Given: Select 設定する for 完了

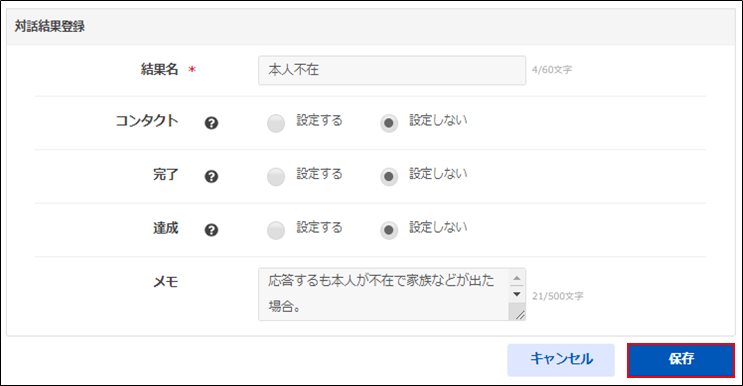Looking at the screenshot, I should point(276,177).
